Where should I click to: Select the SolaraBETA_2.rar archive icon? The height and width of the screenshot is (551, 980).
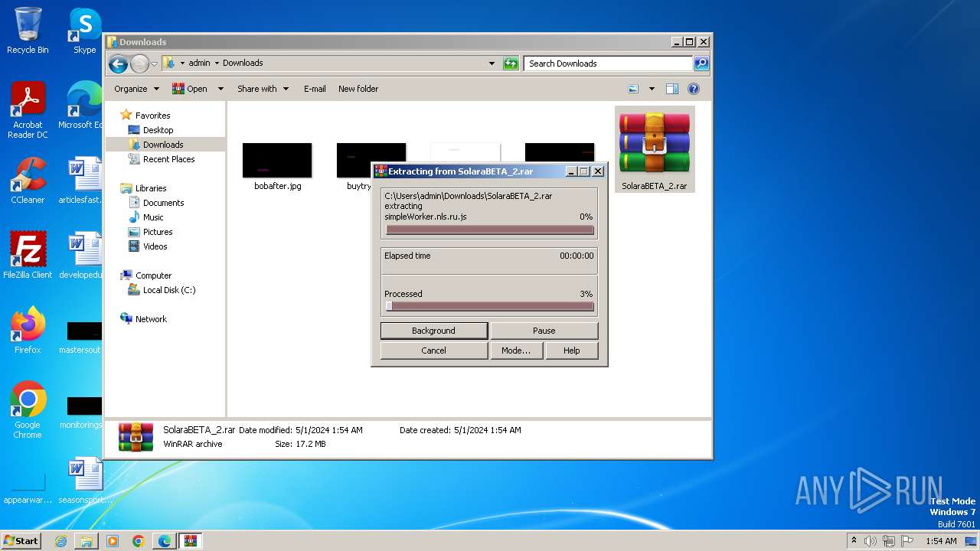click(654, 149)
